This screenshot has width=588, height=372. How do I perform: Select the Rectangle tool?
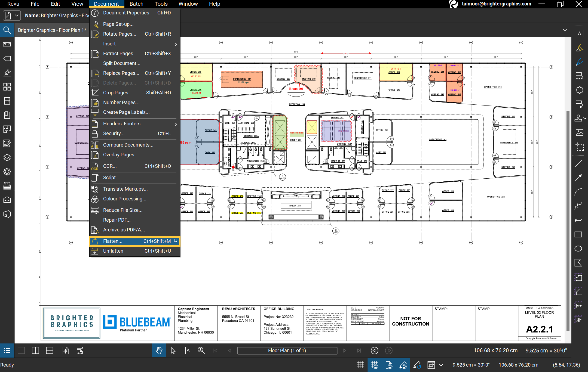pyautogui.click(x=578, y=234)
